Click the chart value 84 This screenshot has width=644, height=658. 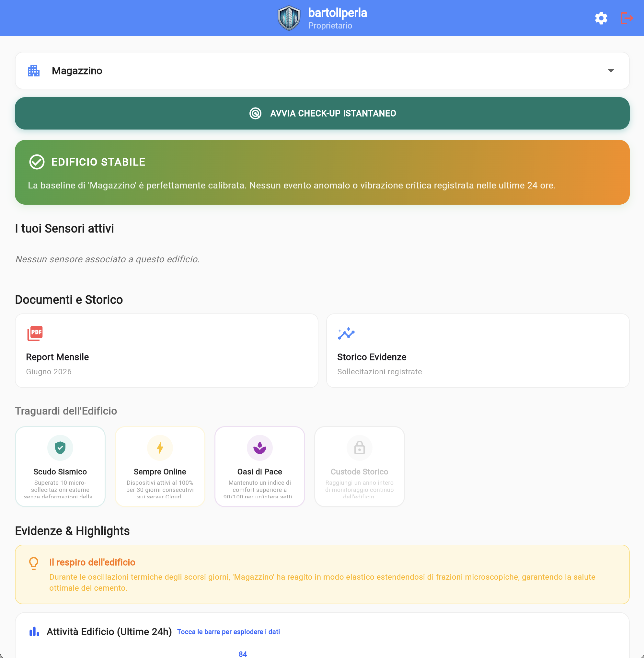click(243, 654)
